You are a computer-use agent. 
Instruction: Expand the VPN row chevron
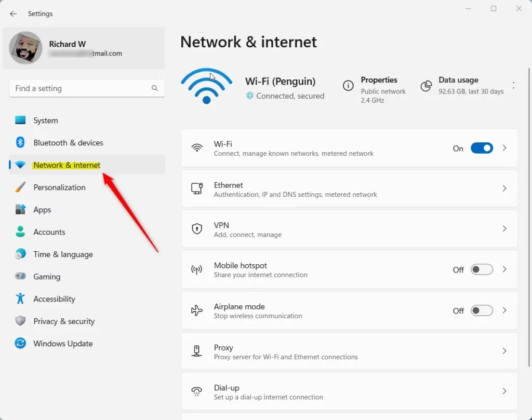[x=504, y=228]
